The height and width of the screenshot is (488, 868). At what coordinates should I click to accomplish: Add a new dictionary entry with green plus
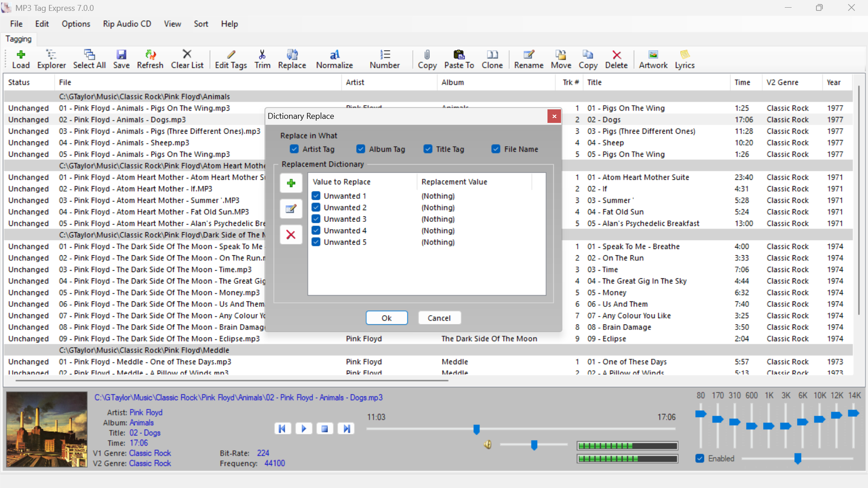[291, 183]
